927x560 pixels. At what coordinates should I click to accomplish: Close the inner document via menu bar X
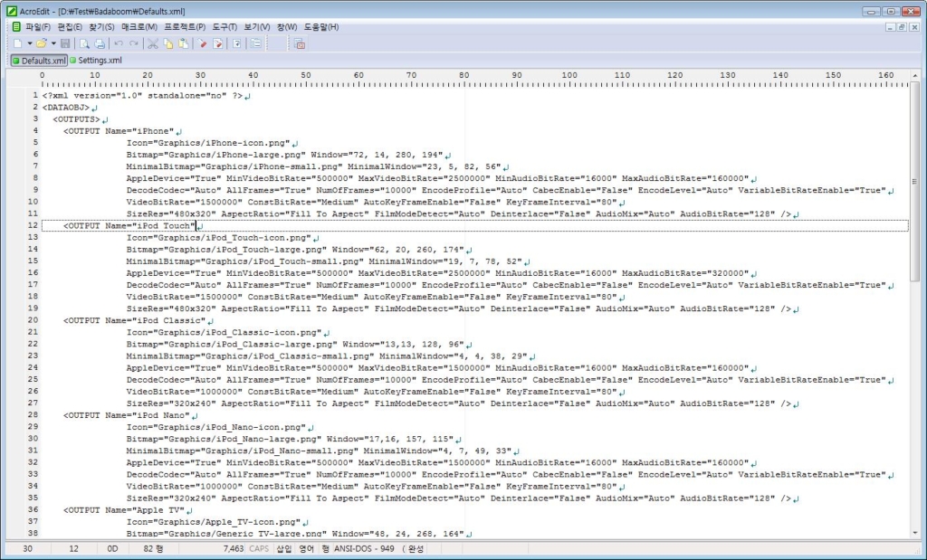914,27
